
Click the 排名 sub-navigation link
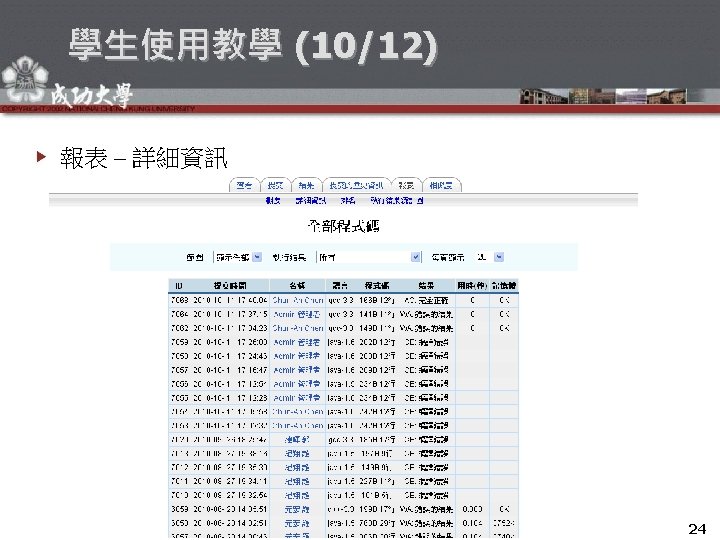point(348,201)
